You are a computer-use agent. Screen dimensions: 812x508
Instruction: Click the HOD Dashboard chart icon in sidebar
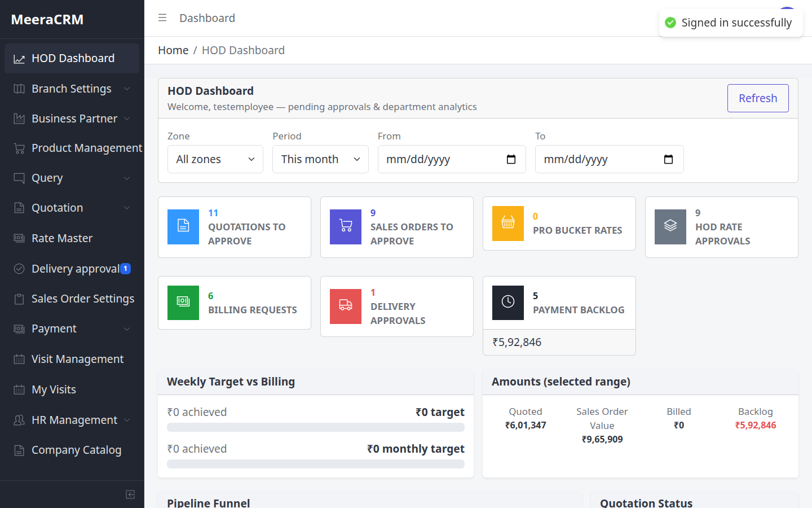(19, 59)
